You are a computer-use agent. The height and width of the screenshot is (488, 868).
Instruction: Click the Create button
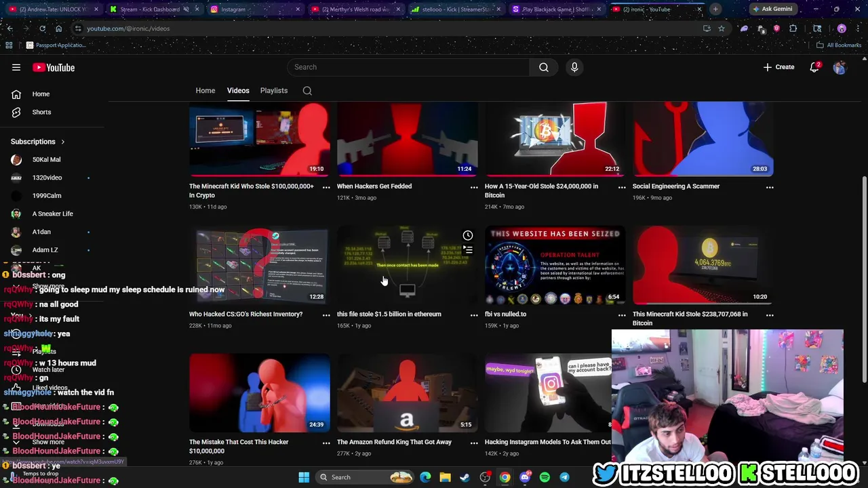(778, 67)
